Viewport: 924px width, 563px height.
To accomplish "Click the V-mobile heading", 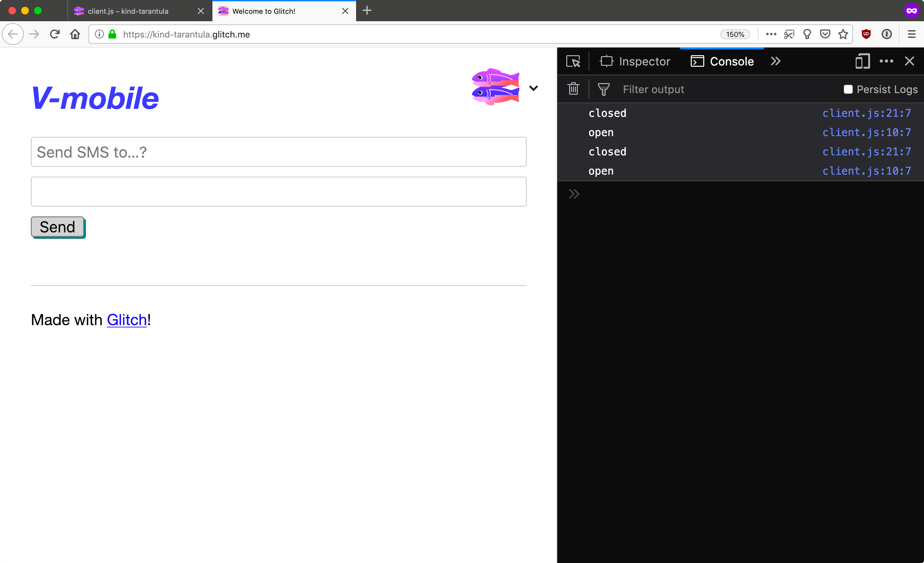I will 95,98.
